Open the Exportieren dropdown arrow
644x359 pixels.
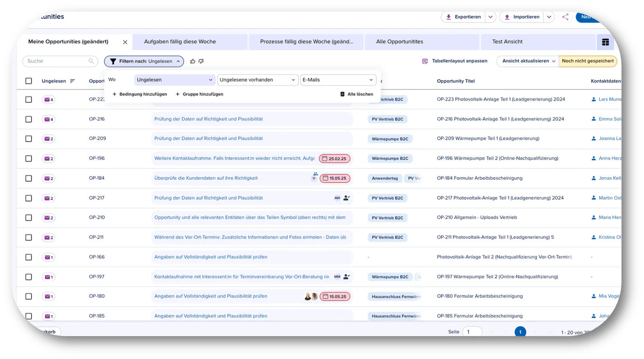[x=491, y=17]
